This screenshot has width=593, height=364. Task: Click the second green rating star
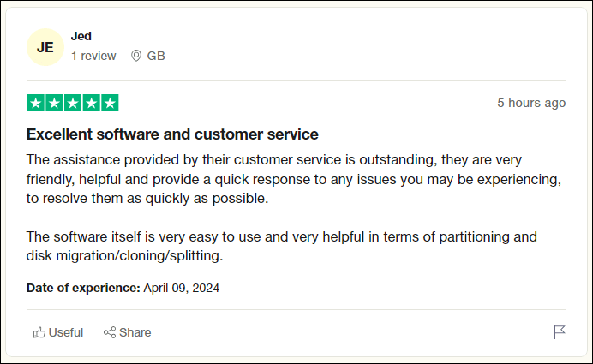[x=54, y=103]
